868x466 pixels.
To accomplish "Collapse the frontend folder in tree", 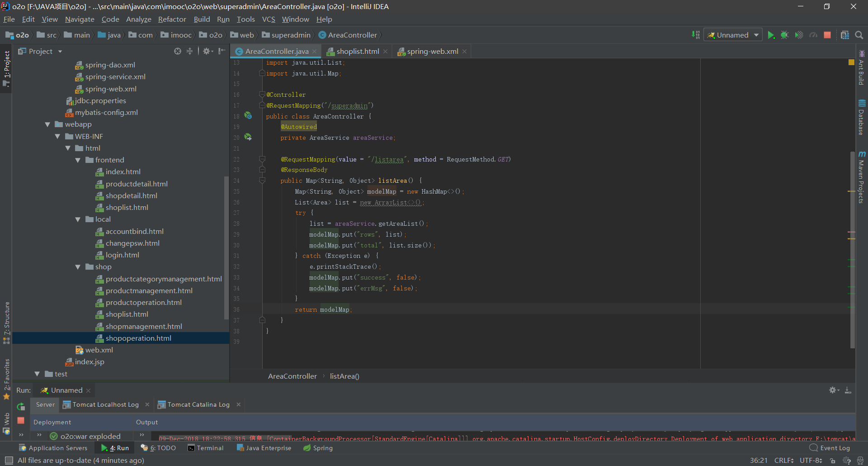I will 78,160.
